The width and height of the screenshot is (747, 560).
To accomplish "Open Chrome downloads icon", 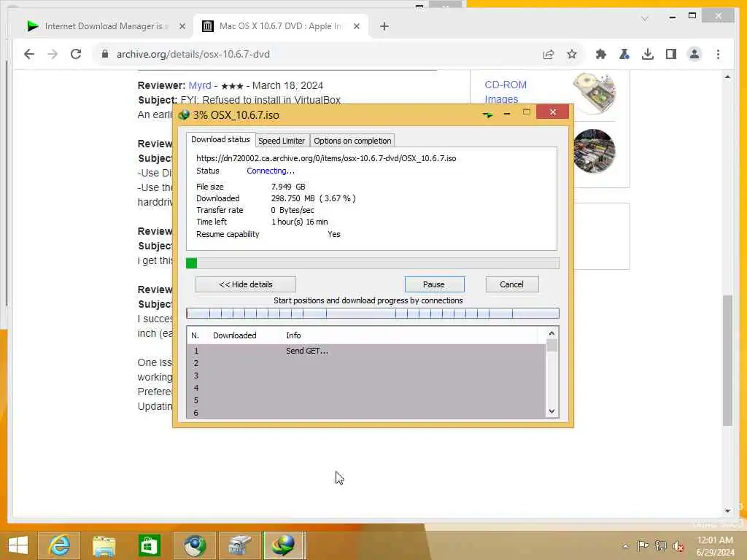I will click(648, 54).
